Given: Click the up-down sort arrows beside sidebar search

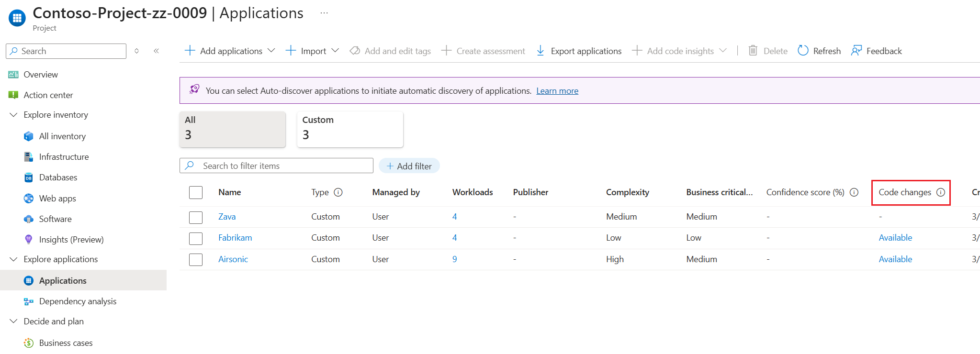Looking at the screenshot, I should point(137,51).
